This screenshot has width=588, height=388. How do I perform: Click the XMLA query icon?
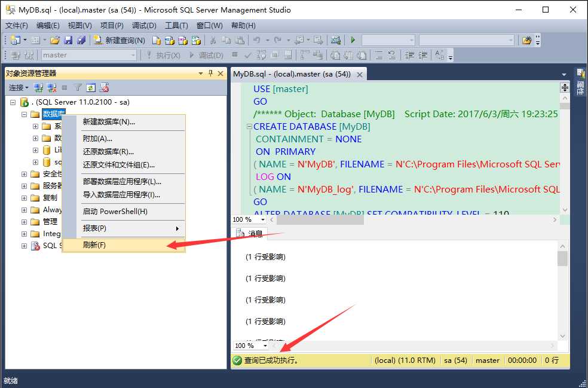pyautogui.click(x=196, y=40)
